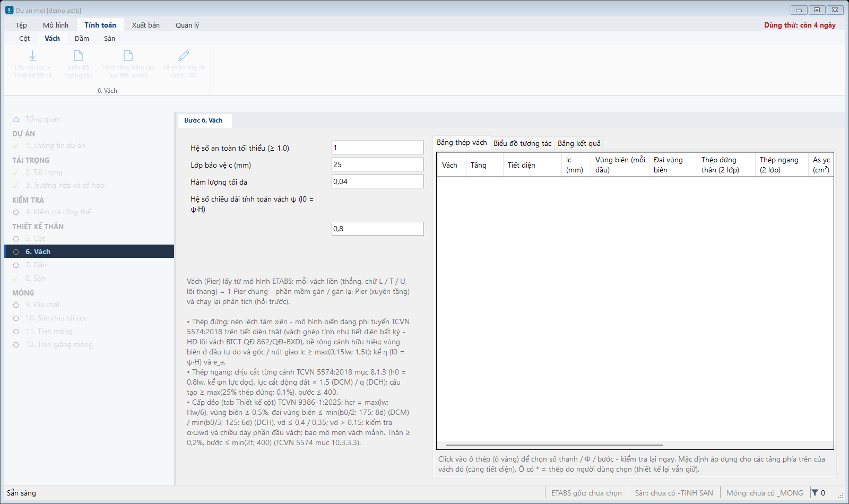Click 'ETABS gốc: chưa chọn' in status bar
This screenshot has width=849, height=504.
[x=586, y=493]
